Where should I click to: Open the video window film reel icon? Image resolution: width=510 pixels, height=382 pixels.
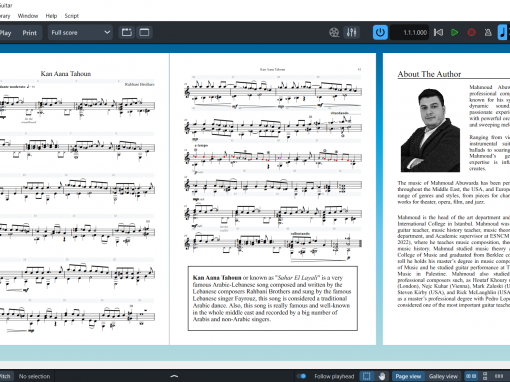click(334, 32)
